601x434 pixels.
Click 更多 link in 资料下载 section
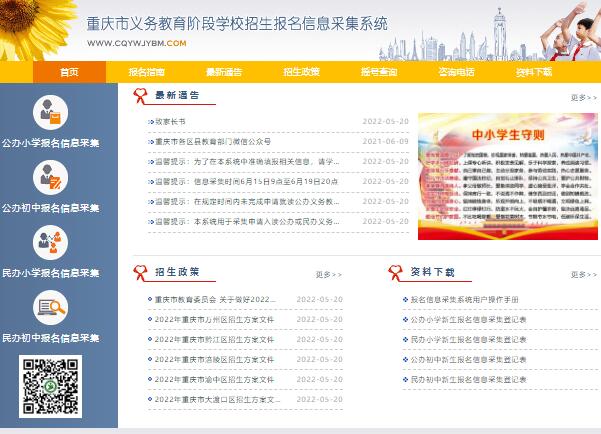point(584,275)
